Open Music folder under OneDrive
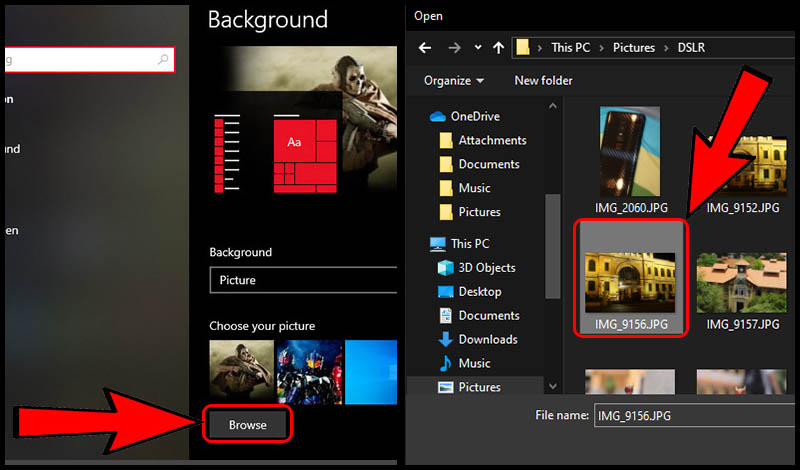Viewport: 800px width, 470px height. tap(474, 188)
